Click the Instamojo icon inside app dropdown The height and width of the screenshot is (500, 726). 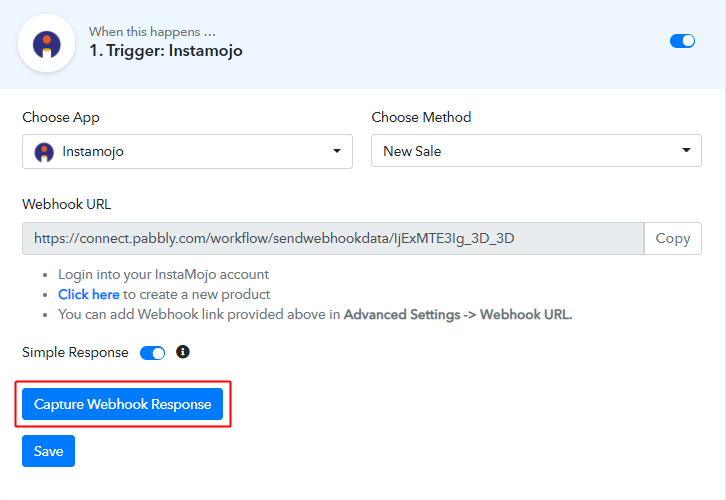[x=44, y=152]
